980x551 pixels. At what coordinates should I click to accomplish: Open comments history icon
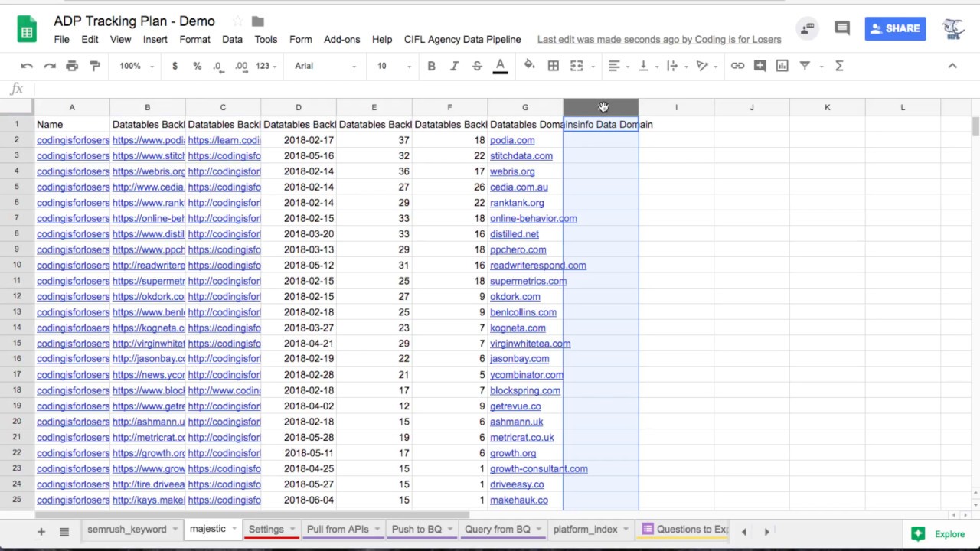point(842,28)
